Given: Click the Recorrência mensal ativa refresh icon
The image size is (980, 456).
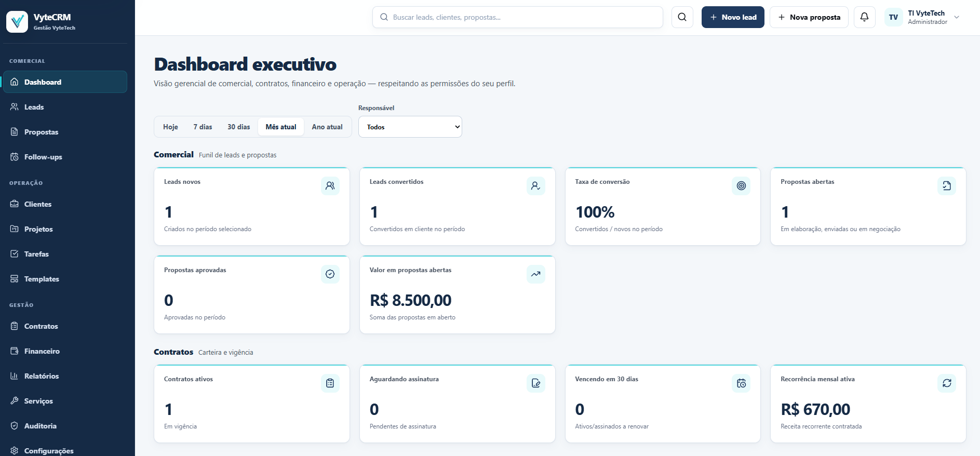Looking at the screenshot, I should pos(946,383).
